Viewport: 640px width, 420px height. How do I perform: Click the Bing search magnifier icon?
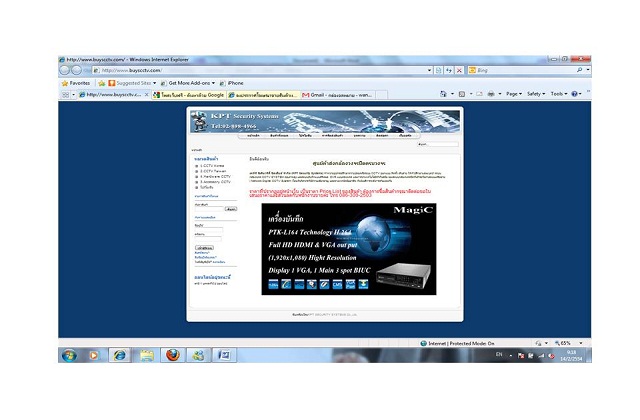point(580,70)
